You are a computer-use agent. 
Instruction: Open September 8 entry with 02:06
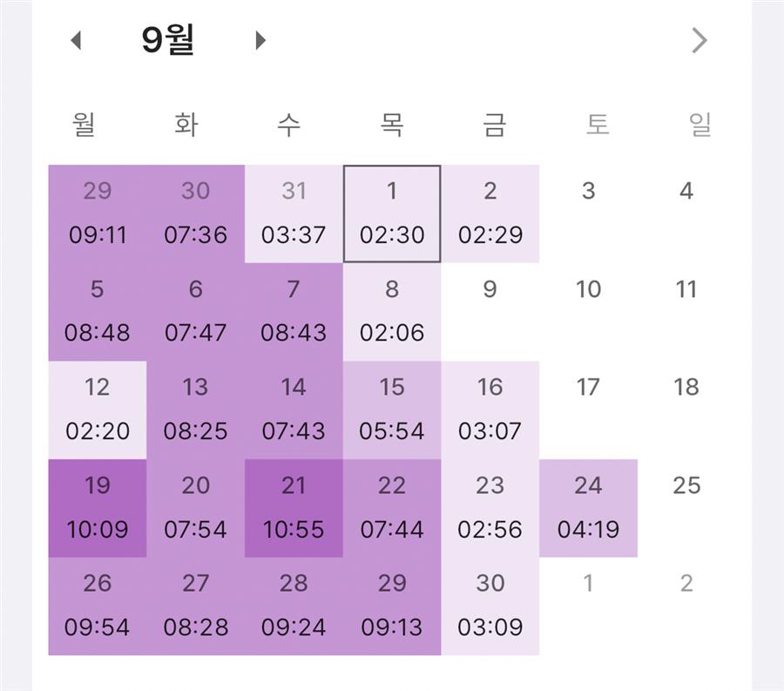tap(392, 312)
